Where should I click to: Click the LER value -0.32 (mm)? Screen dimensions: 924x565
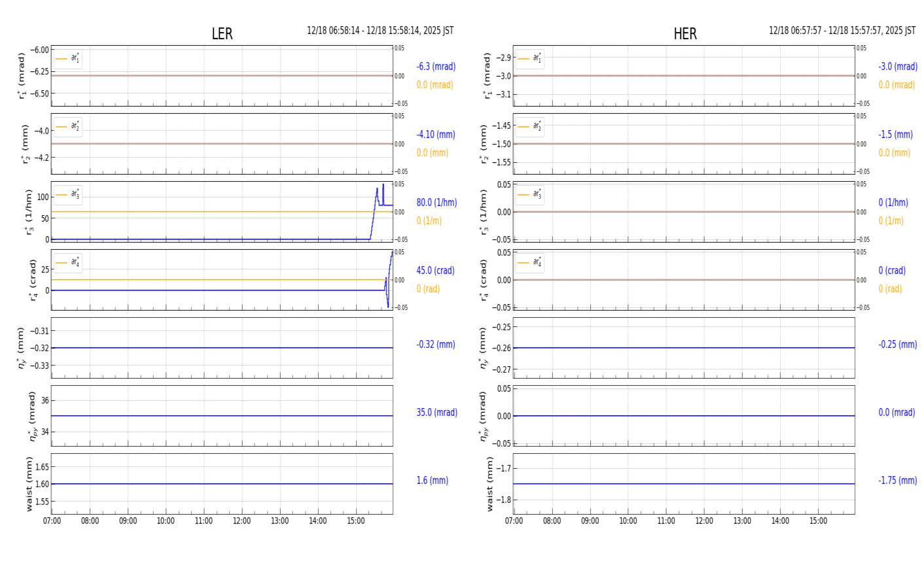tap(436, 345)
